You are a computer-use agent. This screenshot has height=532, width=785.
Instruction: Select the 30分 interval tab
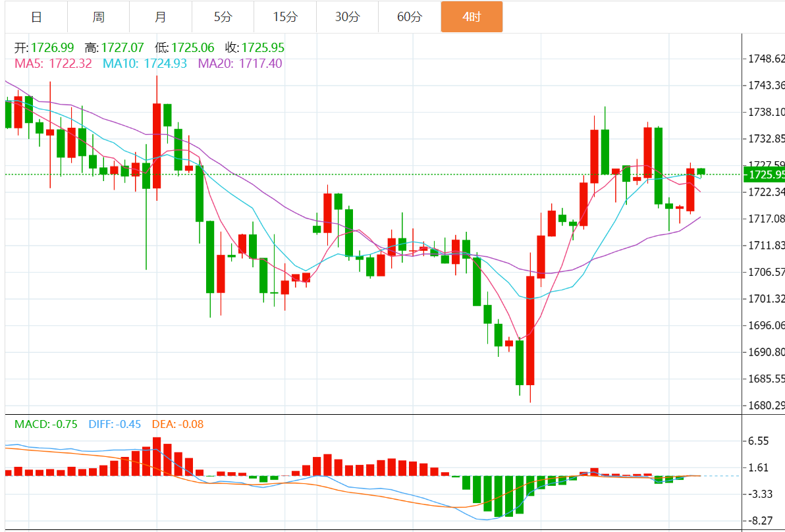348,17
